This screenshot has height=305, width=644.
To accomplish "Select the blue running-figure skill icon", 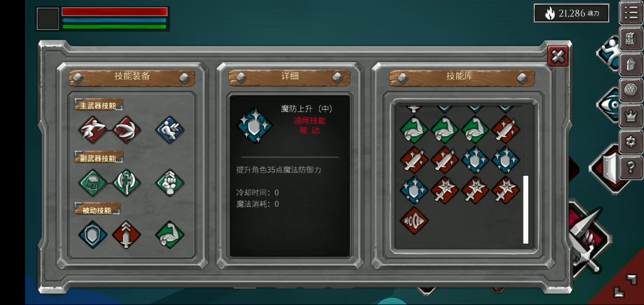I will 169,130.
